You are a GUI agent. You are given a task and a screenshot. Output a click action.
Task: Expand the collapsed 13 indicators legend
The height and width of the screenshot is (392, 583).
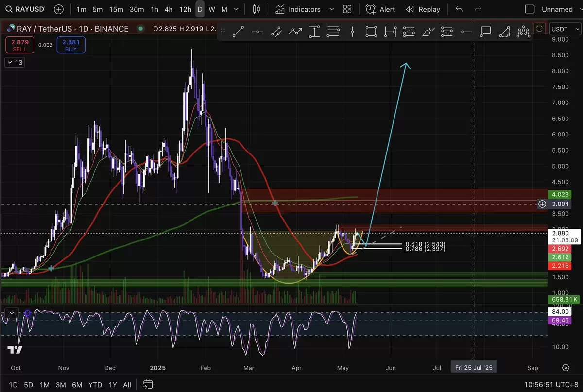[15, 62]
